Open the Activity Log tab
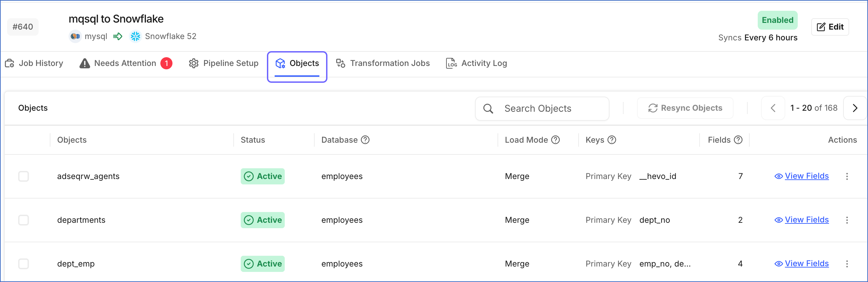 (x=476, y=63)
